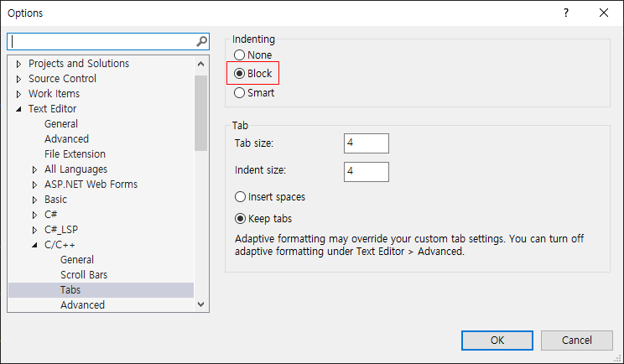Expand the Projects and Solutions node
This screenshot has height=364, width=624.
click(18, 64)
